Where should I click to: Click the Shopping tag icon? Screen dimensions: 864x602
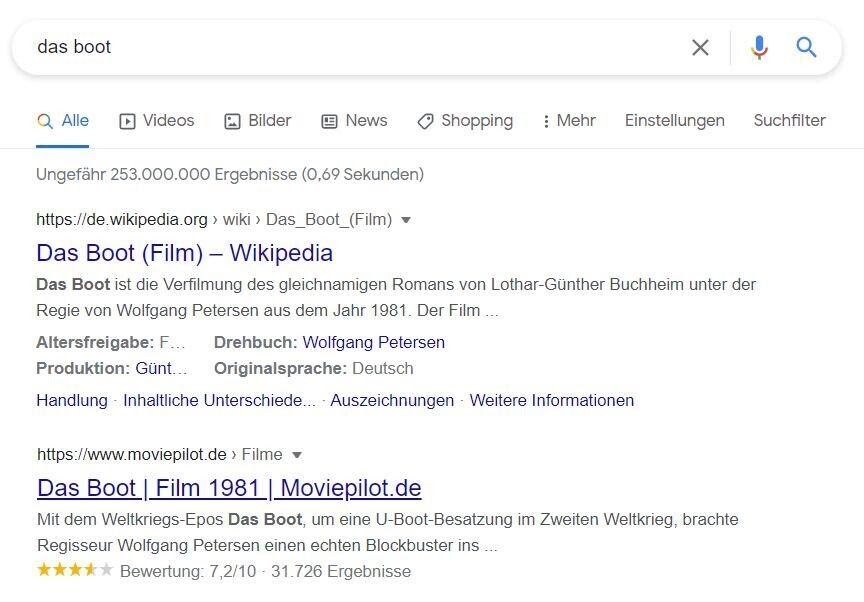pyautogui.click(x=425, y=121)
